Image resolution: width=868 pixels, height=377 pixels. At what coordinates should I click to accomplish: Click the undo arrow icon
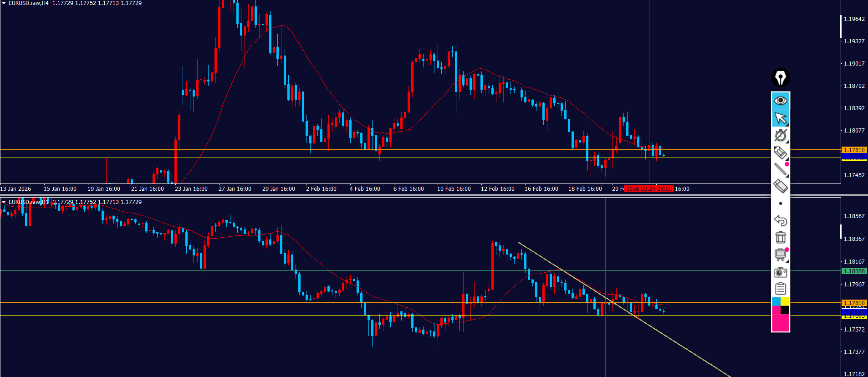[x=780, y=220]
